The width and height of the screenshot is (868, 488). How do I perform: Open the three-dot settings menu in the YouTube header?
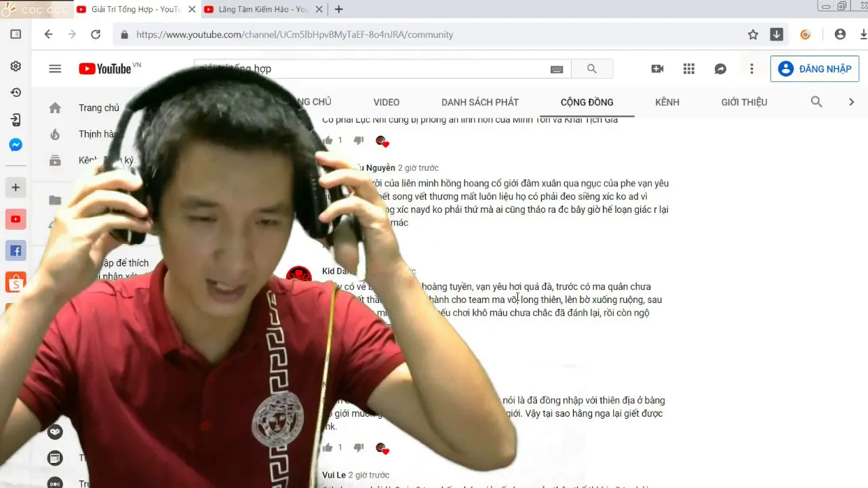point(751,68)
